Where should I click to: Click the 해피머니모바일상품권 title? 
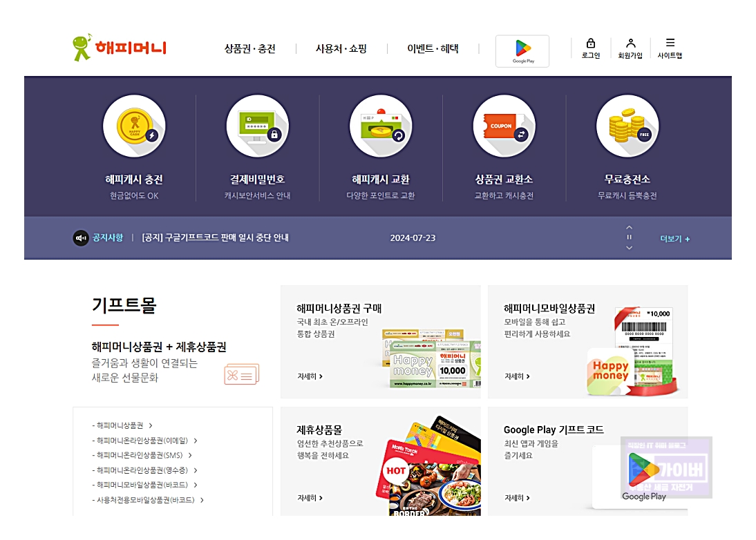click(x=549, y=308)
